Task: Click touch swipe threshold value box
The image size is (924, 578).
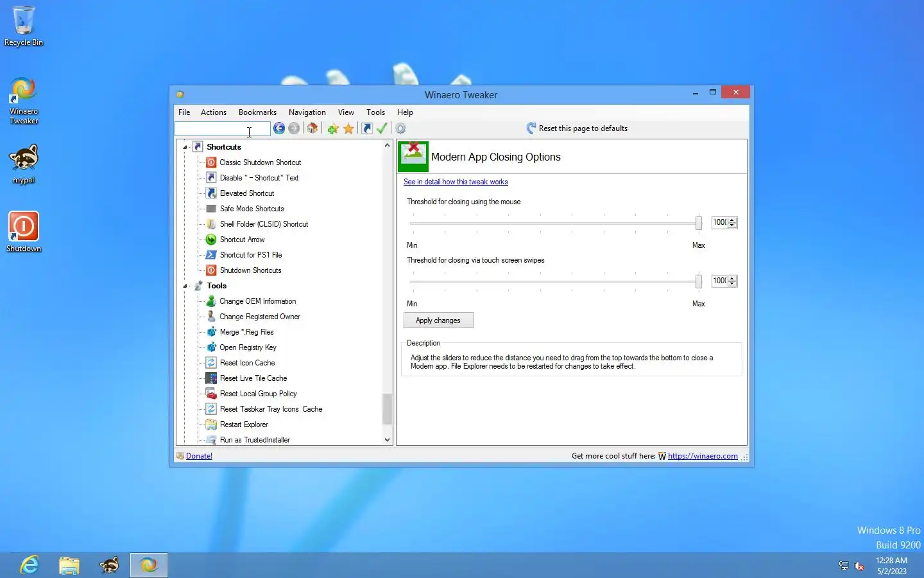Action: point(719,281)
